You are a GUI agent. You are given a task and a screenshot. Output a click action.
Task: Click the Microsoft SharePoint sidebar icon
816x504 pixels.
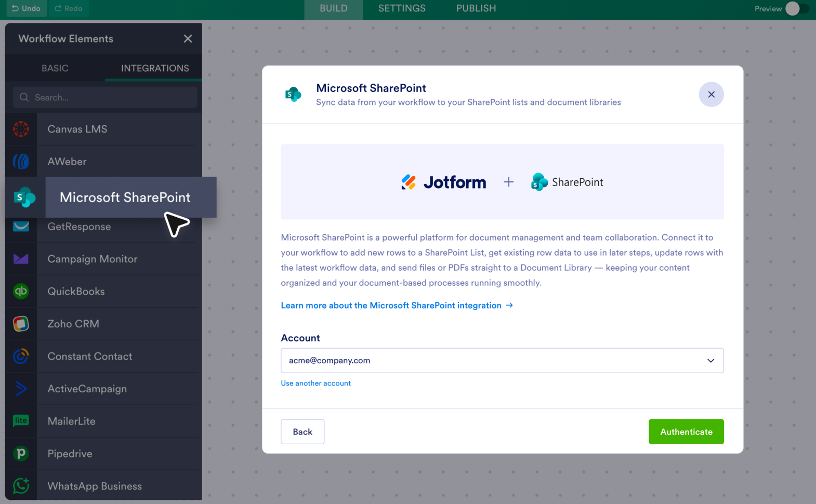25,197
